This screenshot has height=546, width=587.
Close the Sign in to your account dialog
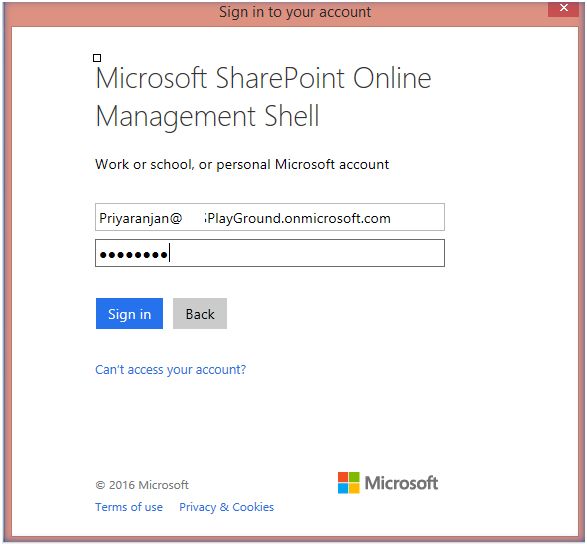[x=563, y=8]
